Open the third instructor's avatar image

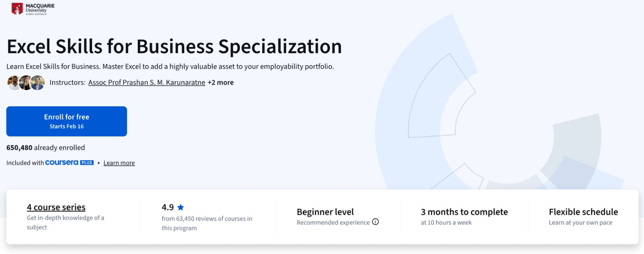coord(37,83)
